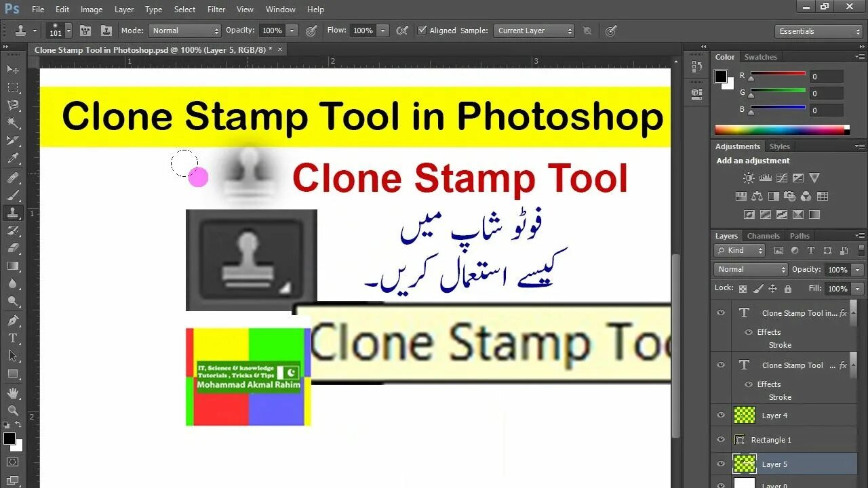Open the File menu
868x488 pixels.
pyautogui.click(x=38, y=9)
